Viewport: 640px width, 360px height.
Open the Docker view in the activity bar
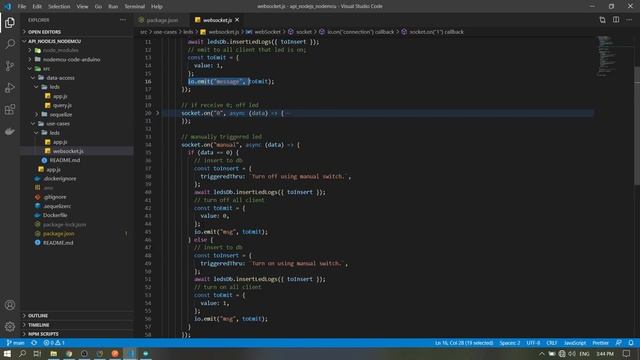click(10, 131)
